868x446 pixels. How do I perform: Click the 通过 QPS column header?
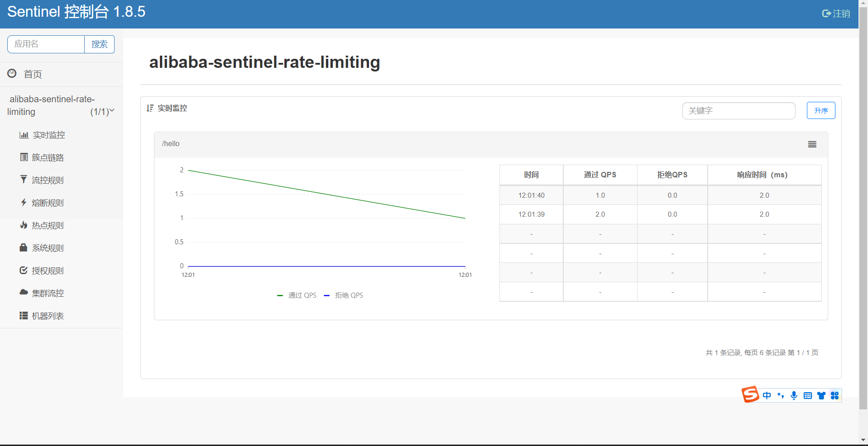pyautogui.click(x=600, y=175)
